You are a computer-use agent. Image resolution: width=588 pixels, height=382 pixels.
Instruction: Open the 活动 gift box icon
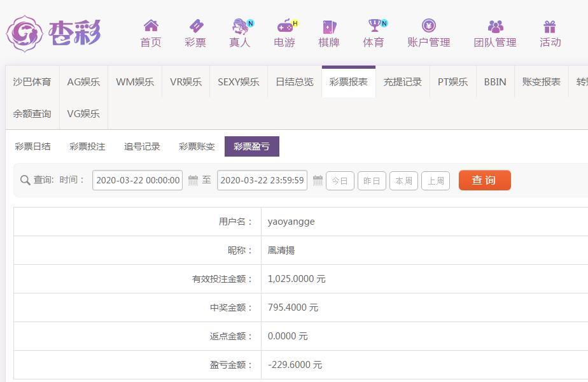[x=549, y=27]
